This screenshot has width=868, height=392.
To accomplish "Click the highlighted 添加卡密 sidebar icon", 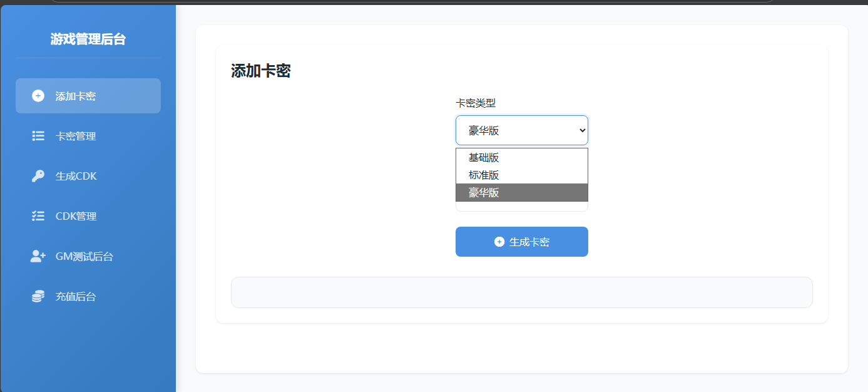I will coord(38,95).
